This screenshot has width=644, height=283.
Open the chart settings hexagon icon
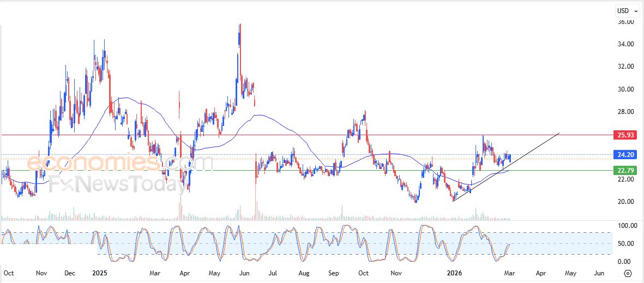[628, 273]
